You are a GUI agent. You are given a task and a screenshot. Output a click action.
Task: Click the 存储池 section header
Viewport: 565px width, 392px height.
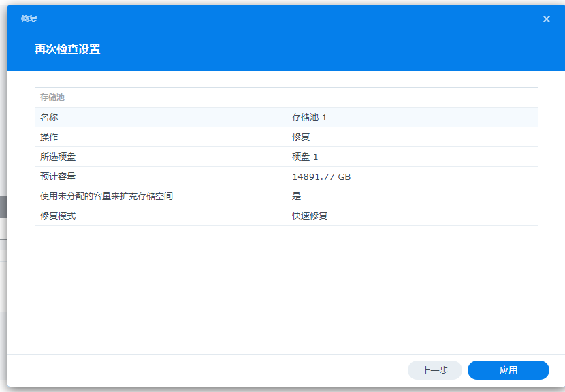pos(52,97)
